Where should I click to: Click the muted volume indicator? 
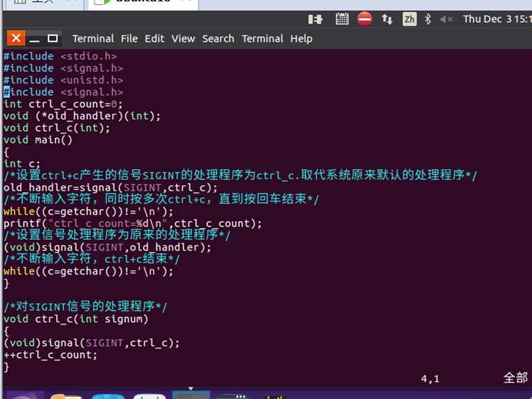(446, 20)
